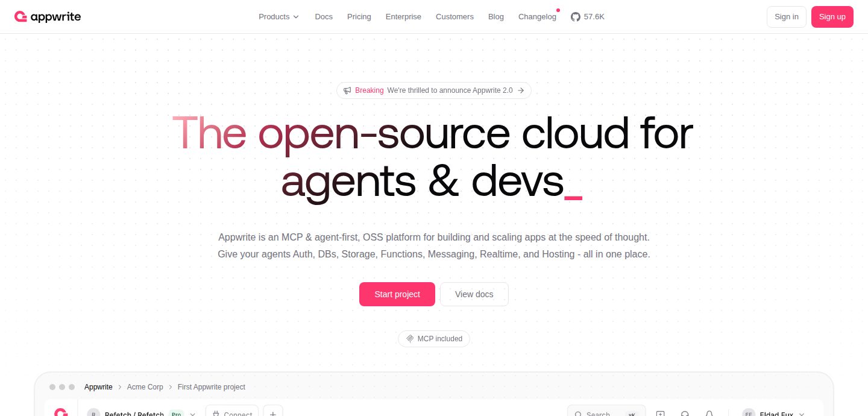This screenshot has width=868, height=416.
Task: Open the Appwrite 2.0 announcement banner
Action: coord(434,90)
